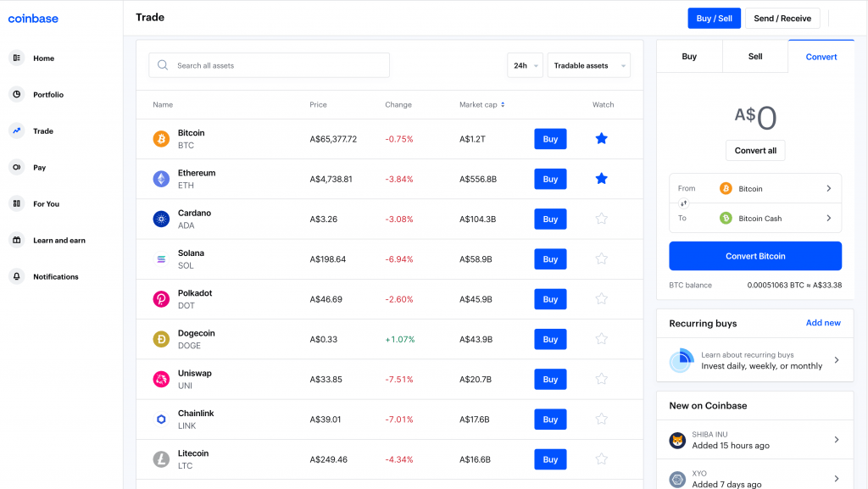This screenshot has width=868, height=489.
Task: Click the Coinbase logo
Action: [x=33, y=18]
